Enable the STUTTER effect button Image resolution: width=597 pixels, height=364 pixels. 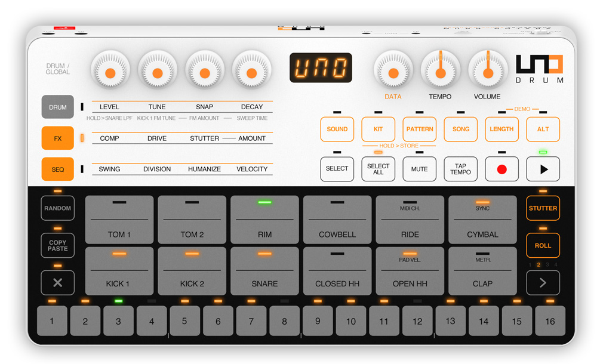click(x=543, y=208)
